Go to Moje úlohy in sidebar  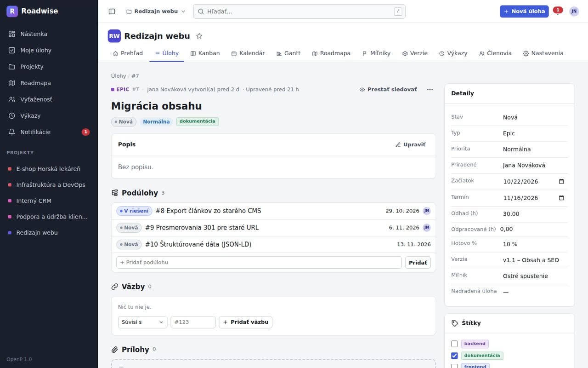point(49,50)
